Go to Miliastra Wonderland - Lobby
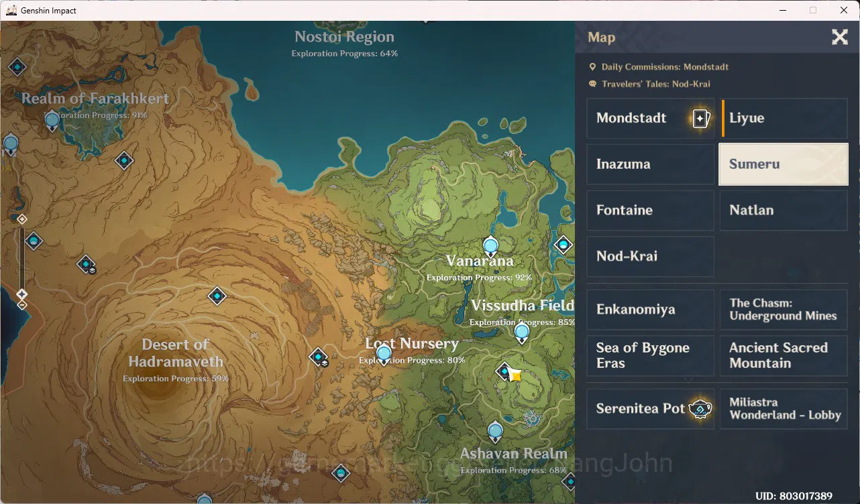The height and width of the screenshot is (504, 860). (x=784, y=408)
